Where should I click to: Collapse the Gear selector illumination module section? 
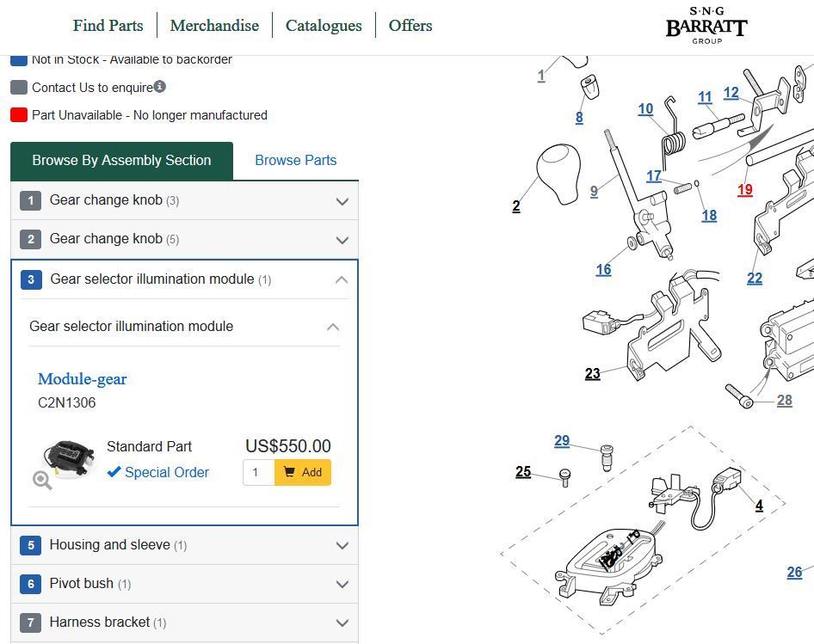(x=342, y=279)
